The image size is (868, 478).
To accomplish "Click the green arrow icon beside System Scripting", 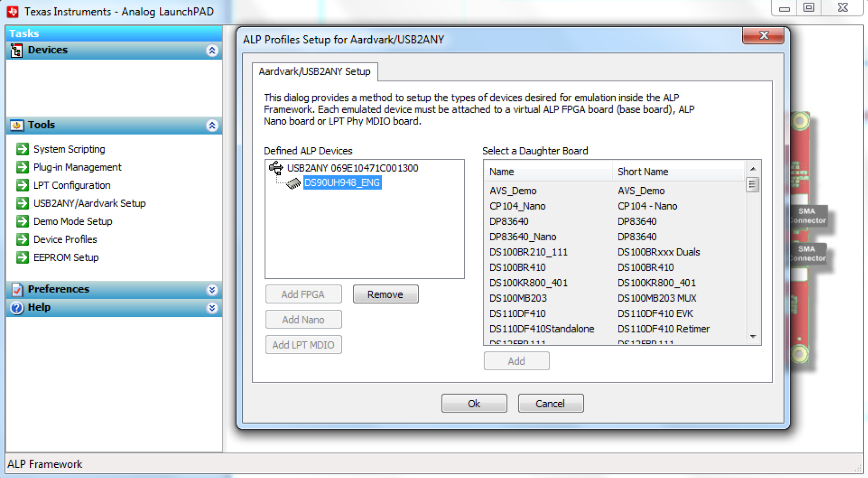I will click(x=22, y=149).
